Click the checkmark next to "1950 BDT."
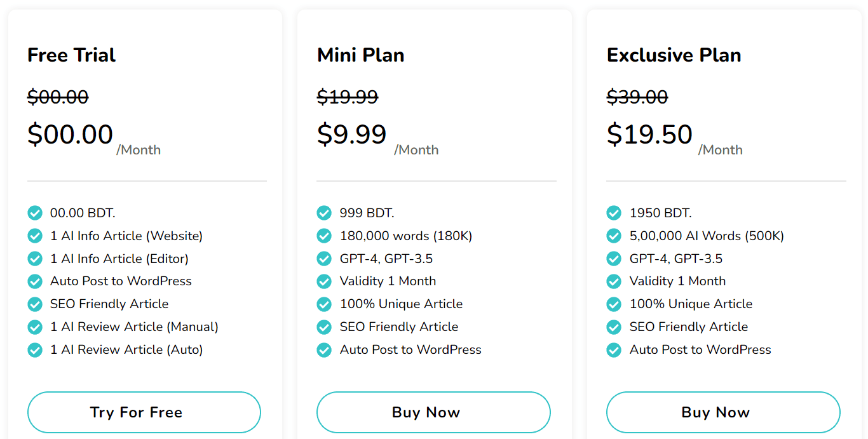Image resolution: width=868 pixels, height=439 pixels. click(614, 213)
